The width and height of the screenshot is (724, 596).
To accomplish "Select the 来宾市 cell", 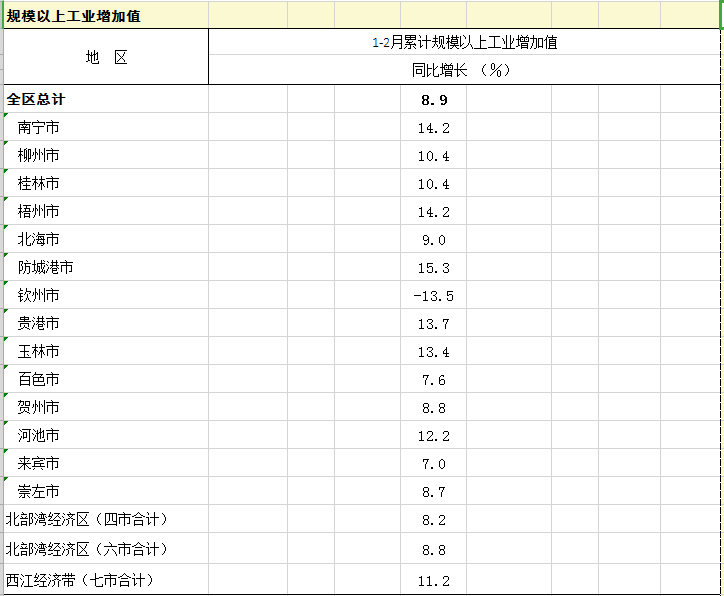I will click(x=106, y=463).
